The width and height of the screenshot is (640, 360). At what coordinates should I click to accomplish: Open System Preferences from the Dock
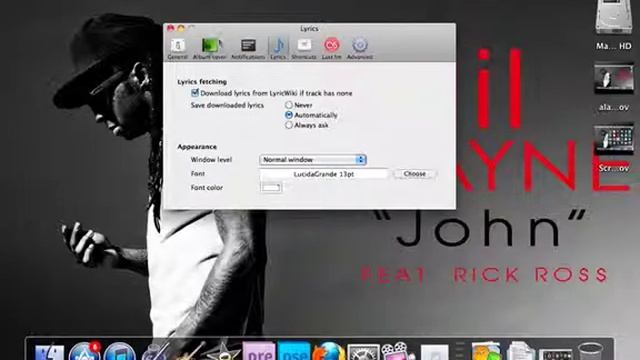click(363, 352)
